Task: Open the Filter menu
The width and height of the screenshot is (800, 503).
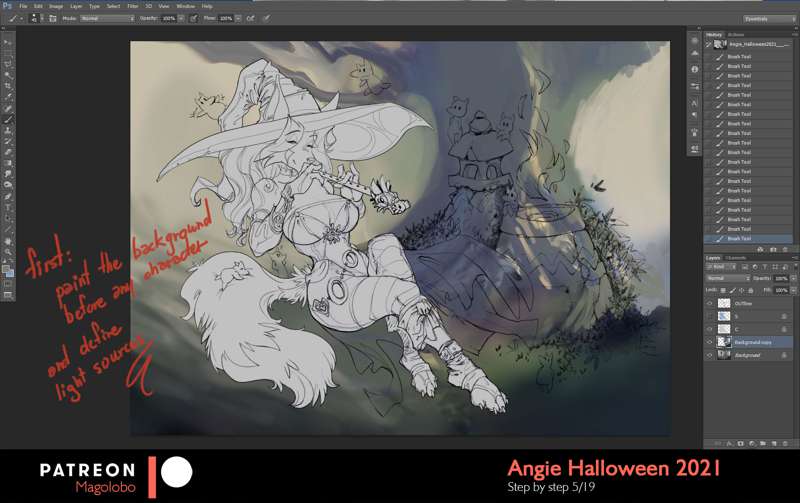Action: tap(132, 6)
